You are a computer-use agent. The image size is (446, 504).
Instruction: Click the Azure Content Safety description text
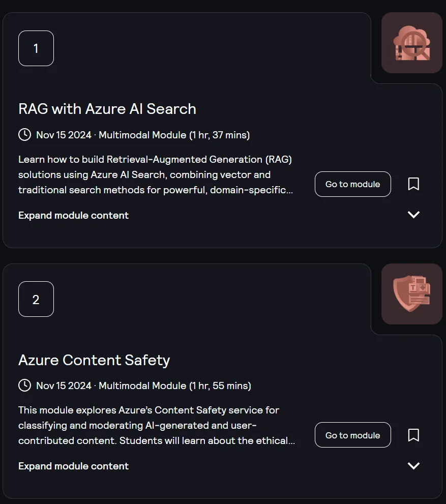click(x=157, y=425)
